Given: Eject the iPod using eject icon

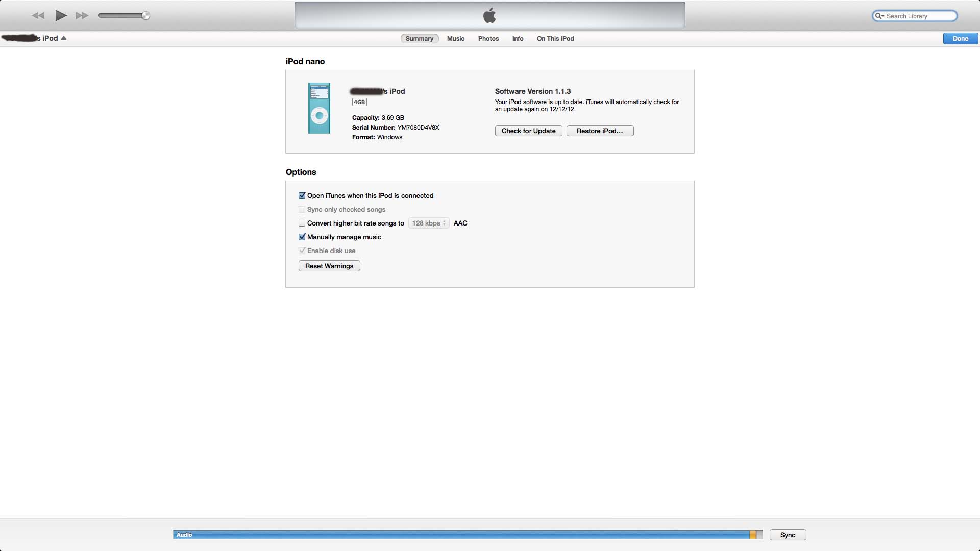Looking at the screenshot, I should tap(64, 38).
